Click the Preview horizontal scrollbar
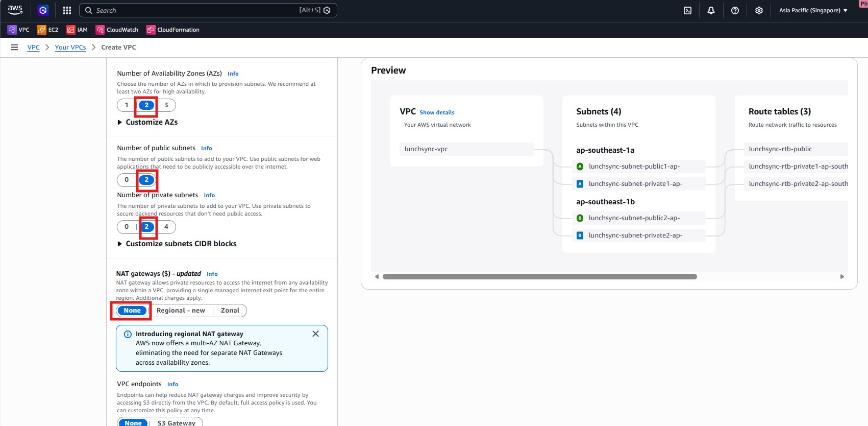This screenshot has height=426, width=868. coord(539,276)
